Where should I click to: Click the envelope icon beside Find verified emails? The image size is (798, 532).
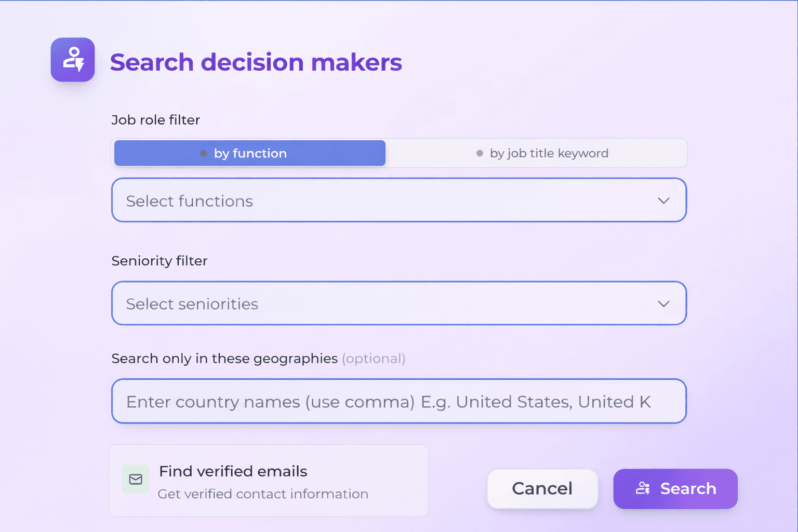click(x=135, y=480)
